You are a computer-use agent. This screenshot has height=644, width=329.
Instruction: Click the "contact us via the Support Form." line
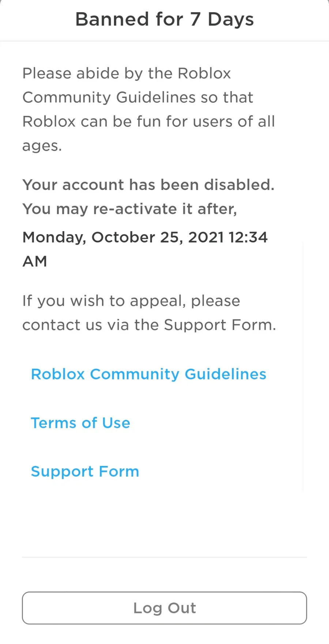149,325
